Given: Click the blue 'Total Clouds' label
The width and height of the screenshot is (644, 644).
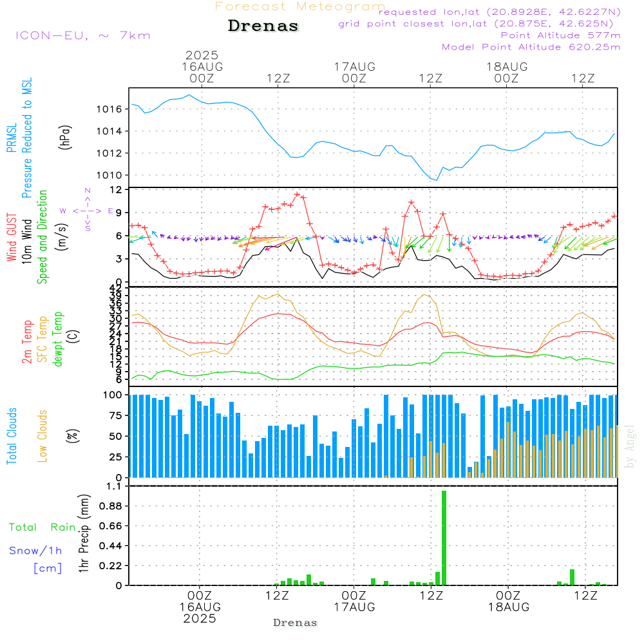Looking at the screenshot, I should tap(12, 436).
